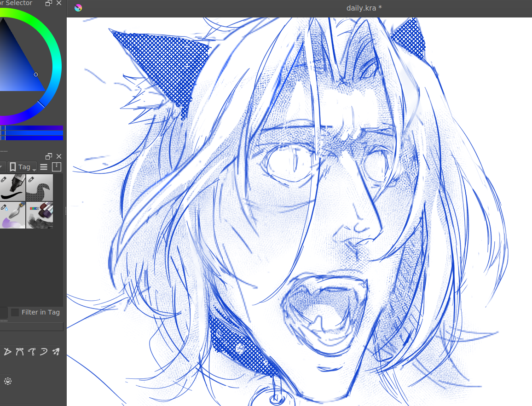Float the Brush Presets docker
532x406 pixels.
[x=49, y=156]
